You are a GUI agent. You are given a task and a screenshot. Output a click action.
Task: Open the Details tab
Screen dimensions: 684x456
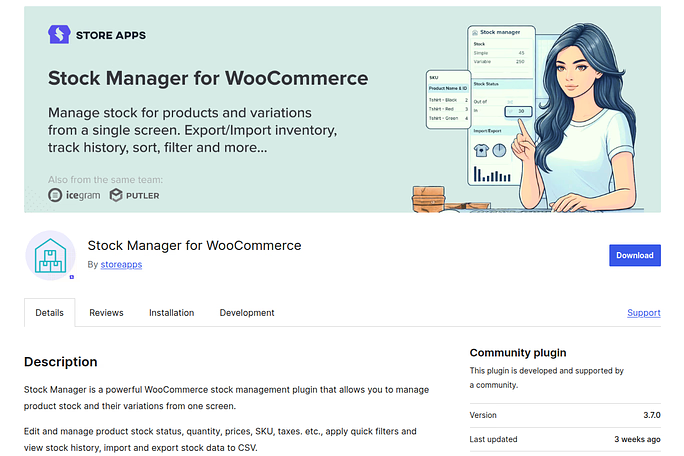coord(50,312)
